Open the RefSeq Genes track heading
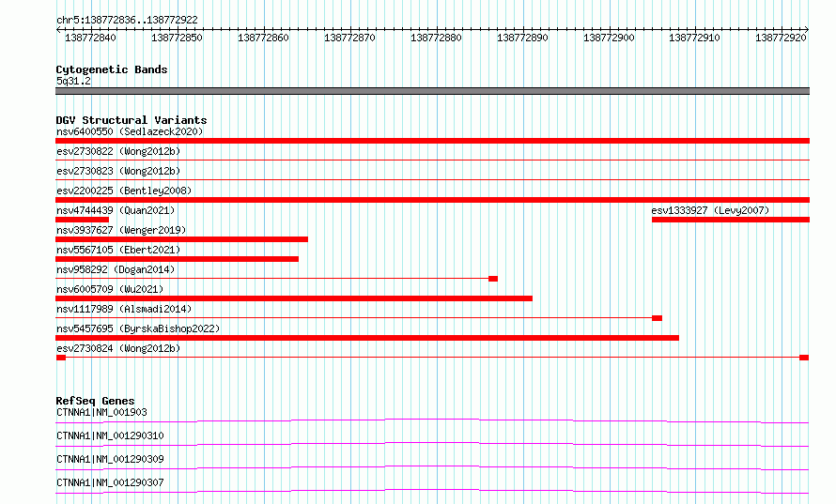Viewport: 836px width, 504px height. (95, 401)
